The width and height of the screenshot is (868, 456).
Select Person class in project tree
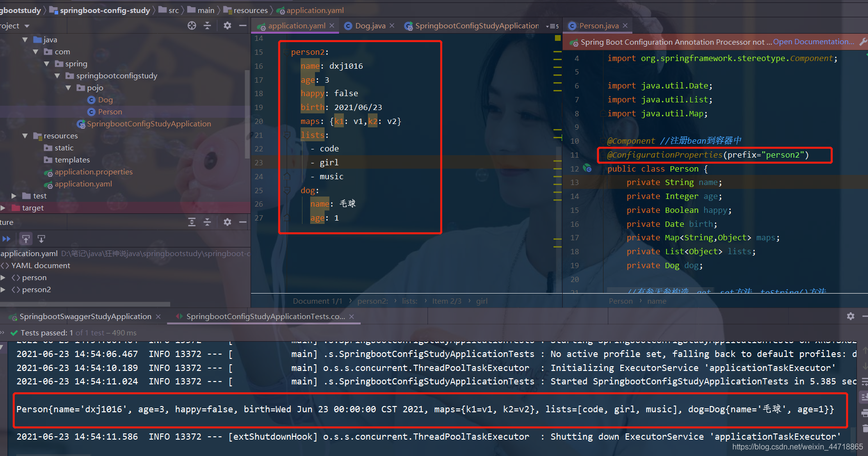click(x=105, y=112)
